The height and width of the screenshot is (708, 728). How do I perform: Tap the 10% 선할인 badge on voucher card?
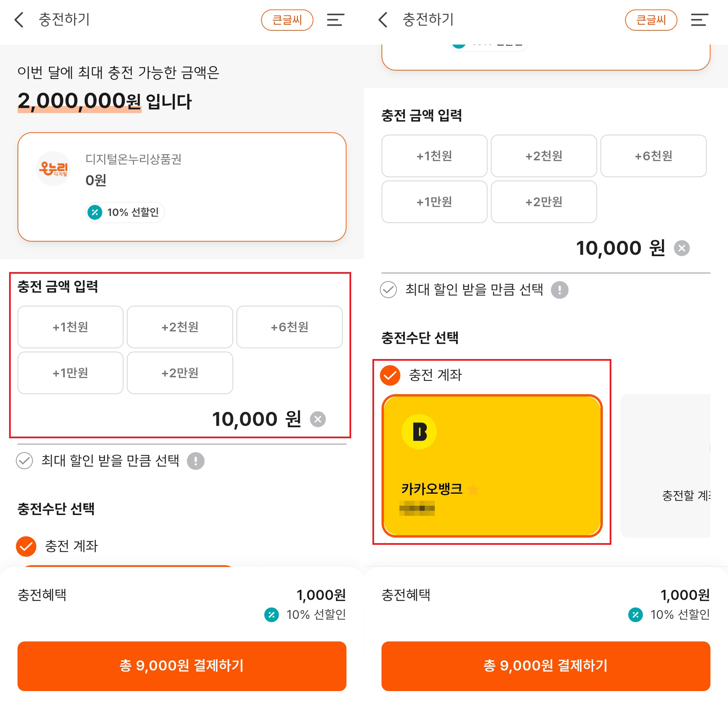[x=125, y=212]
